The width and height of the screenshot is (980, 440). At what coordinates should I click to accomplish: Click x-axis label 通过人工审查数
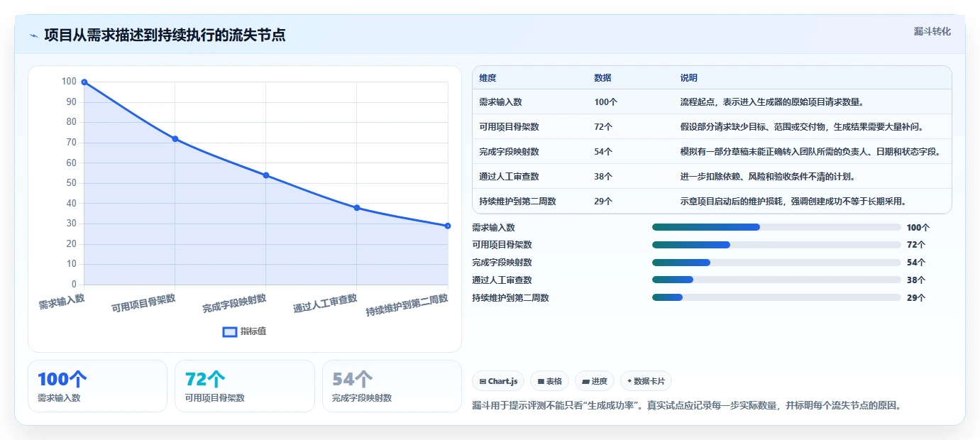pyautogui.click(x=325, y=303)
